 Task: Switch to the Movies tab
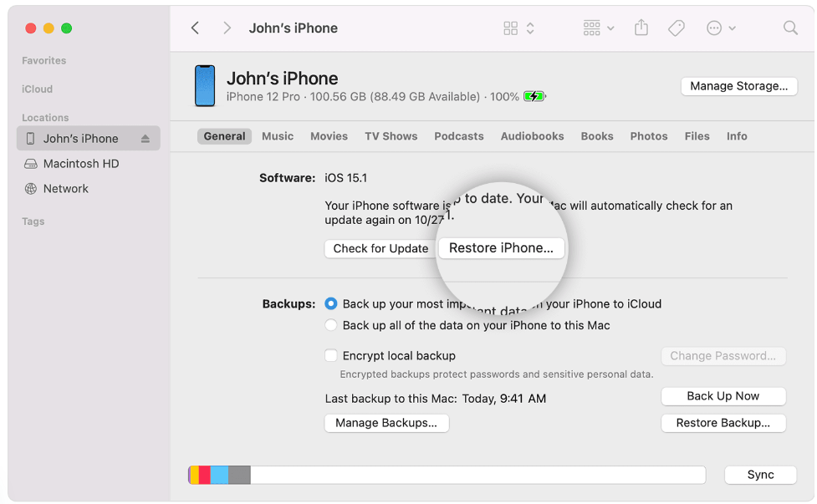pyautogui.click(x=329, y=136)
